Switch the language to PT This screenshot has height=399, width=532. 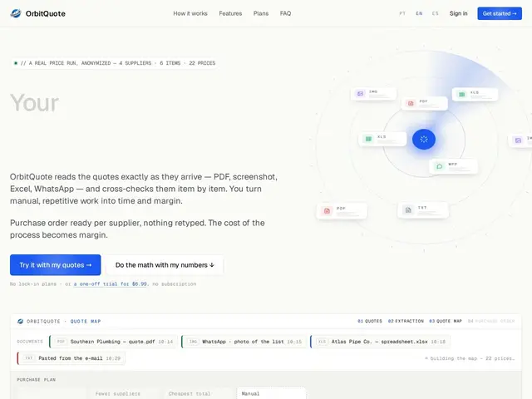click(x=402, y=13)
